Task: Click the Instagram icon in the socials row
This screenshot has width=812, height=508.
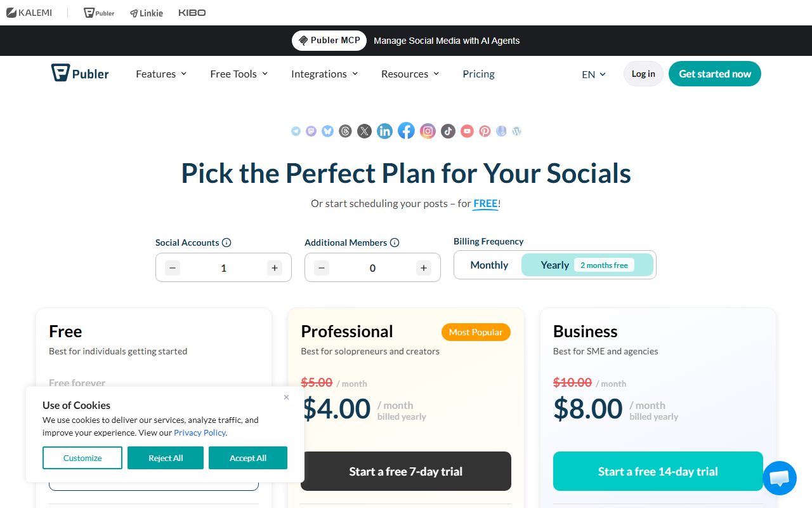Action: click(428, 131)
